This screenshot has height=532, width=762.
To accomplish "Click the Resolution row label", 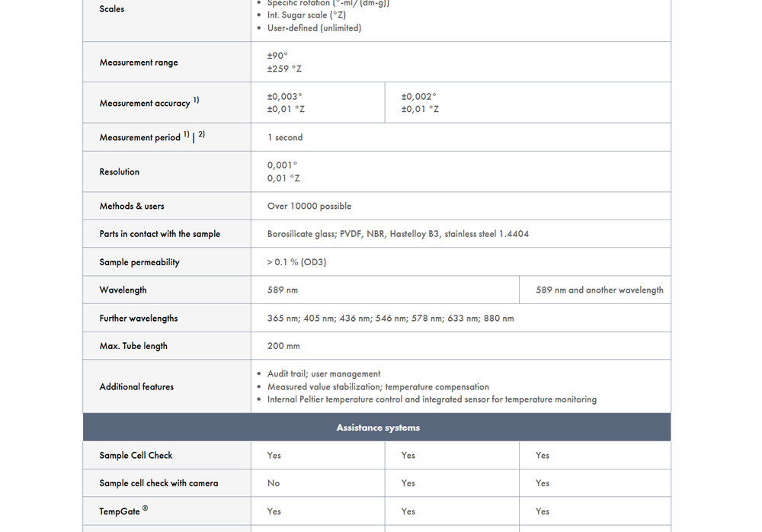I will [x=120, y=172].
